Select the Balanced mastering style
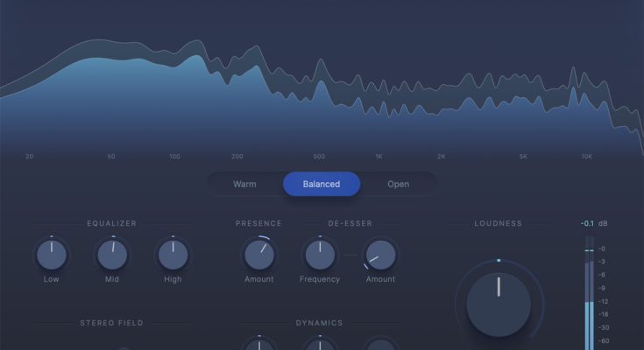The height and width of the screenshot is (350, 644). [x=321, y=185]
